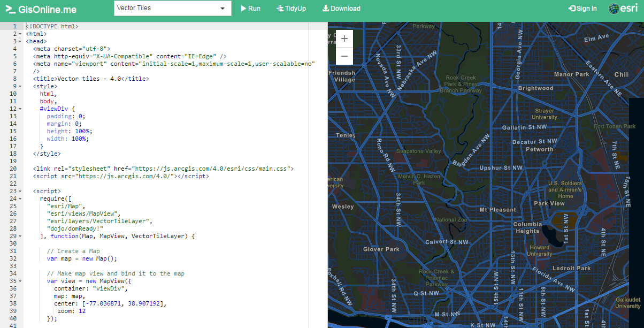Download the current code sample
The height and width of the screenshot is (328, 644).
[x=341, y=9]
